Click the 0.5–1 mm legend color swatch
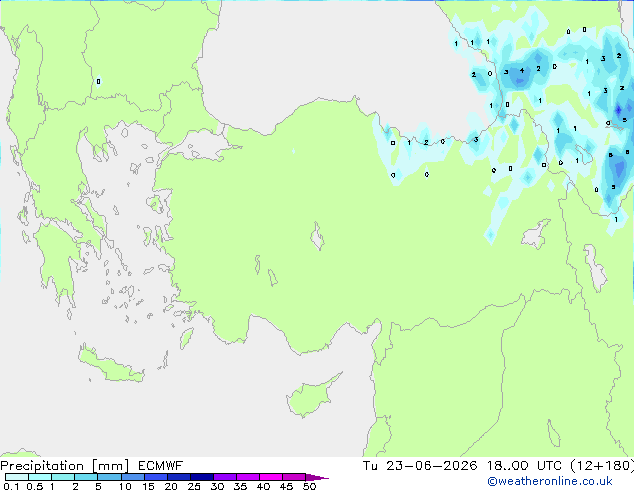The height and width of the screenshot is (490, 634). point(40,477)
